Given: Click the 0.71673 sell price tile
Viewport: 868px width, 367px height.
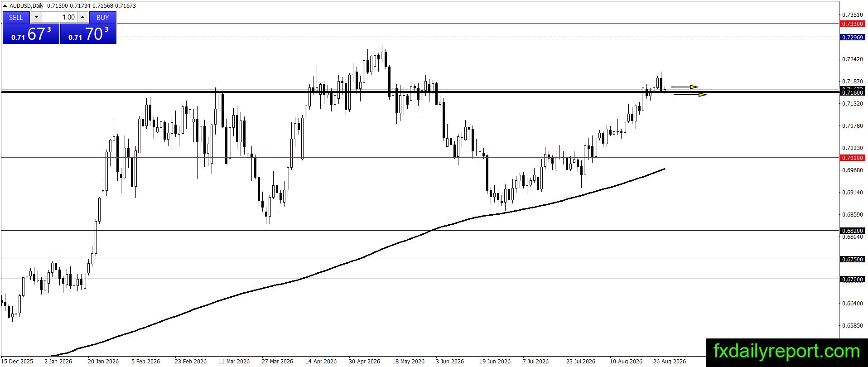Looking at the screenshot, I should click(31, 34).
